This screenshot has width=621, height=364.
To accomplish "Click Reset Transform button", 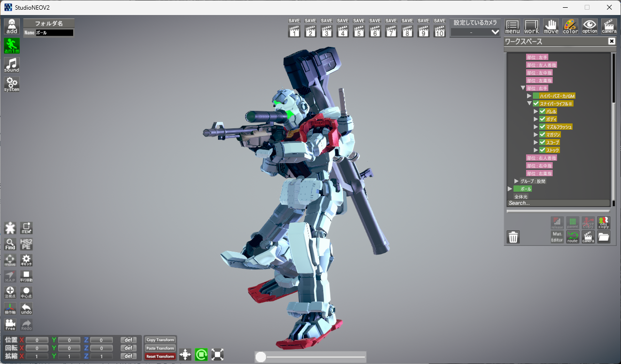I will click(160, 356).
